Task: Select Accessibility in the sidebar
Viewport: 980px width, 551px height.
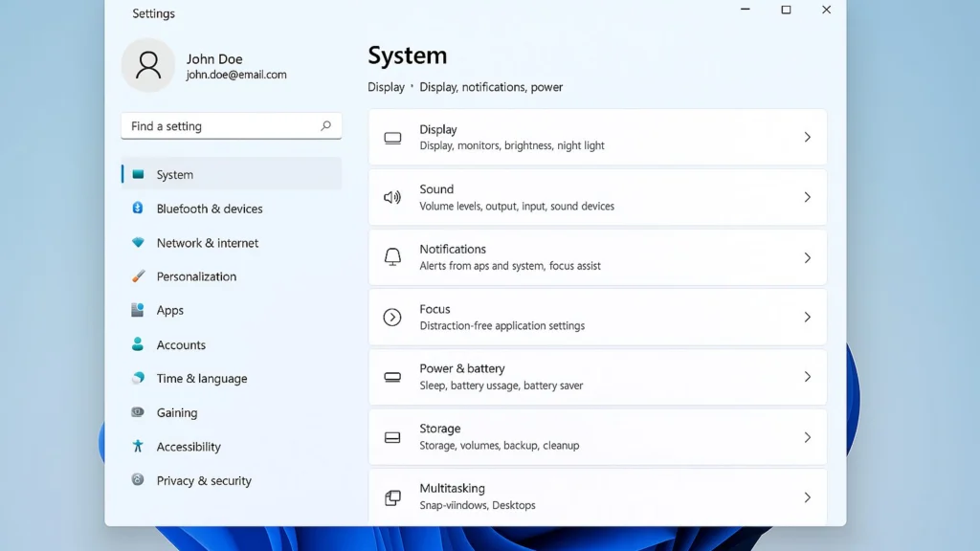Action: [x=189, y=447]
